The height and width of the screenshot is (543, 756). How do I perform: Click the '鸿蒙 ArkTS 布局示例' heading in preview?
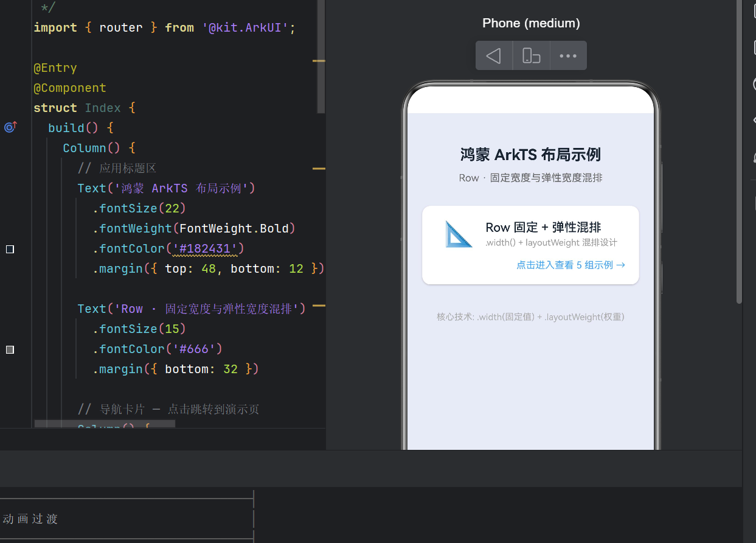[x=530, y=155]
